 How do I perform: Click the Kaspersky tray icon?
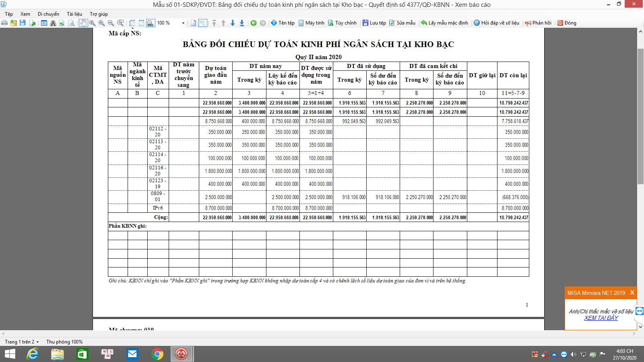pyautogui.click(x=535, y=354)
